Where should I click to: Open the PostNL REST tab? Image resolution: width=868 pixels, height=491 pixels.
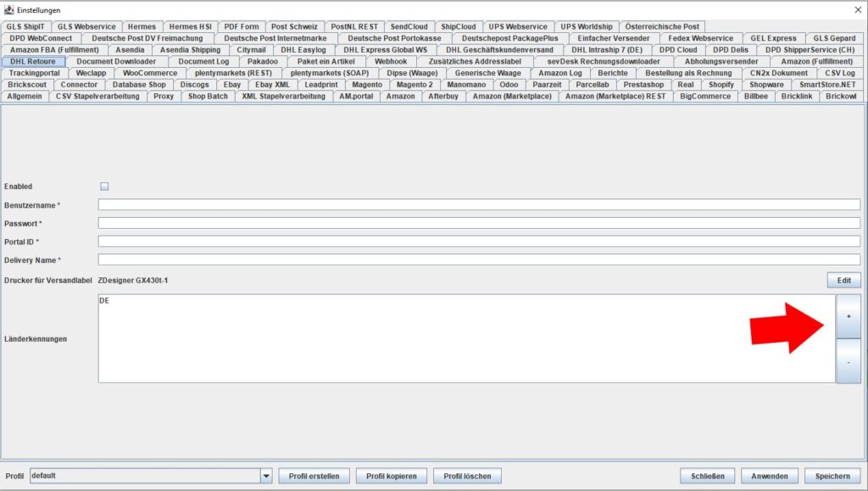(354, 26)
